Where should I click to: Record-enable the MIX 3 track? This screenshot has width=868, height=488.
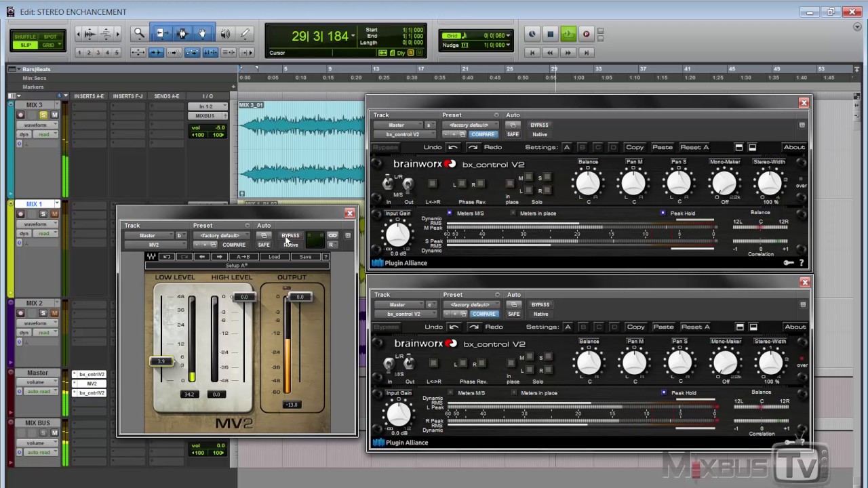21,115
